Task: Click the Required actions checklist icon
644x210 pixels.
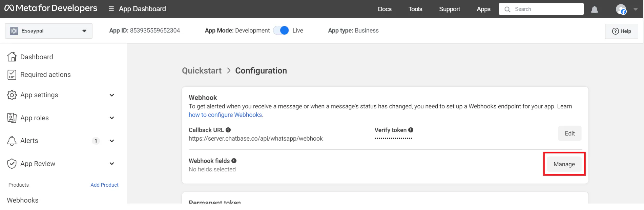Action: pyautogui.click(x=12, y=75)
